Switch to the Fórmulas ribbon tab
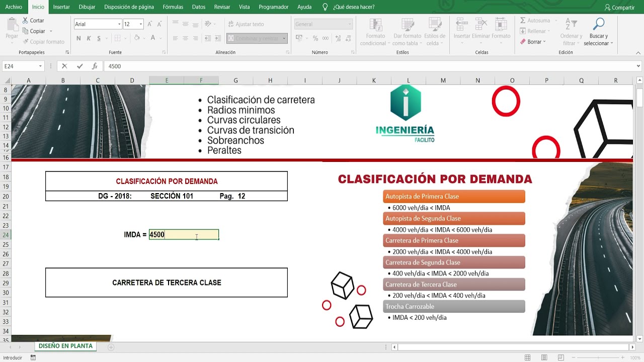Image resolution: width=644 pixels, height=362 pixels. (173, 7)
